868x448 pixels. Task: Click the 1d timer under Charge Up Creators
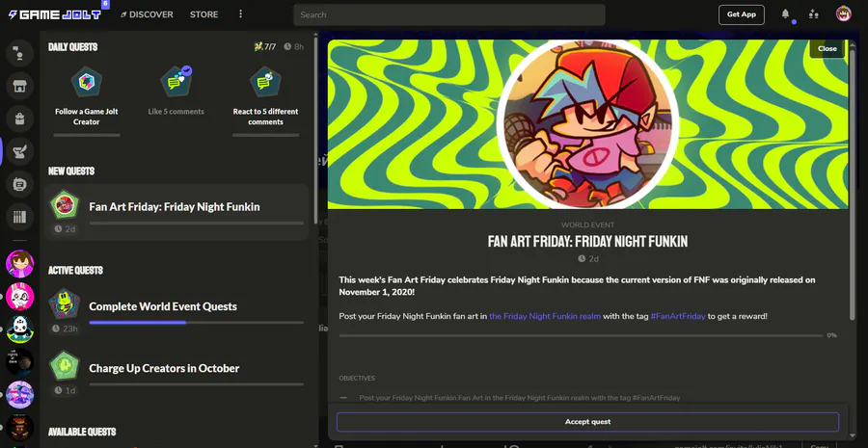coord(64,390)
